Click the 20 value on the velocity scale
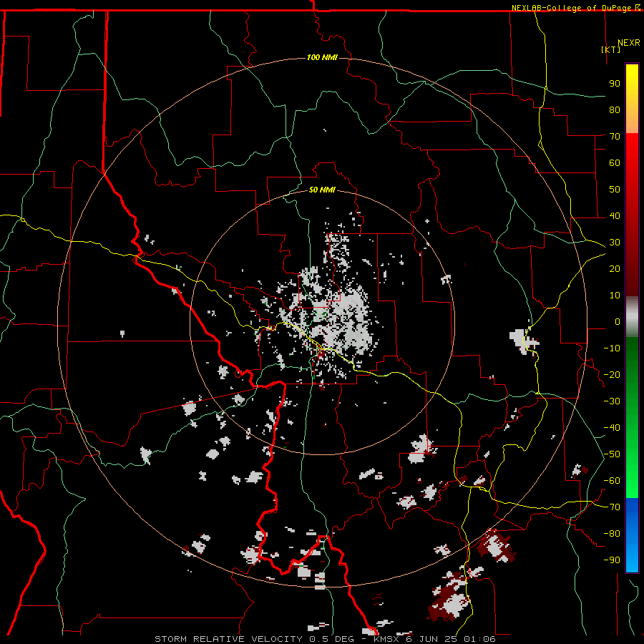This screenshot has width=644, height=644. [x=615, y=268]
